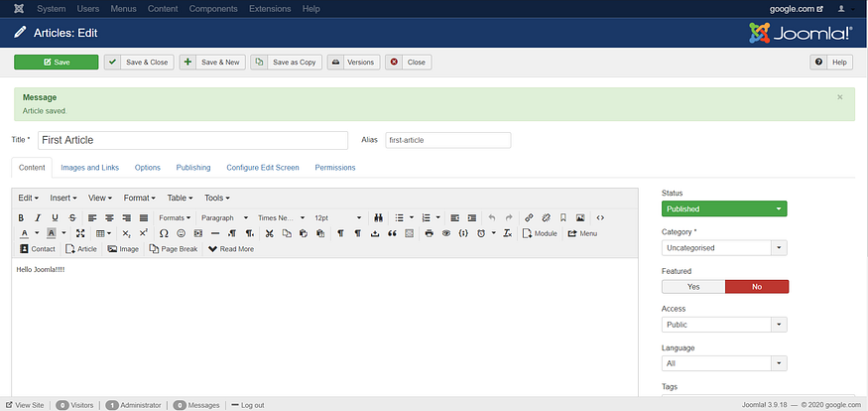Click the Alias input field
This screenshot has height=411, width=868.
point(447,140)
